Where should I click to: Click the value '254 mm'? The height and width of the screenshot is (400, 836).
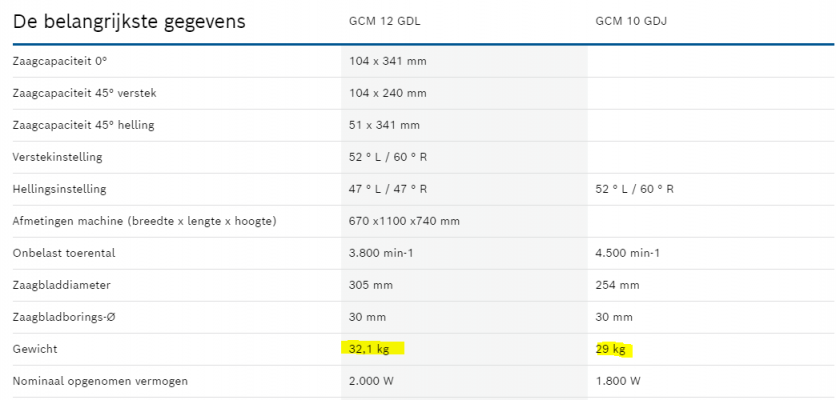[617, 285]
